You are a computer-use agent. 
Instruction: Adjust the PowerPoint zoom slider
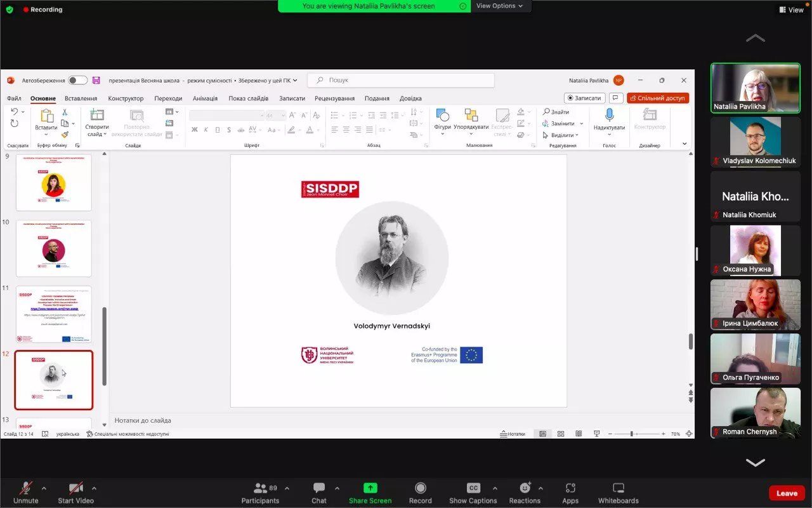click(x=632, y=434)
